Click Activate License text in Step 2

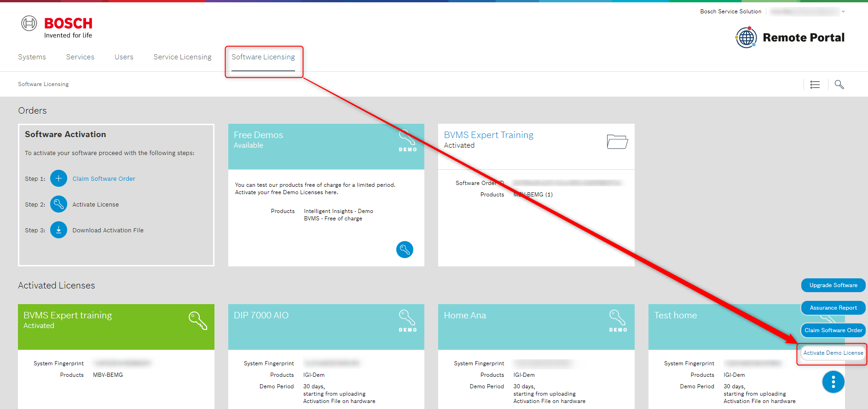[x=95, y=204]
